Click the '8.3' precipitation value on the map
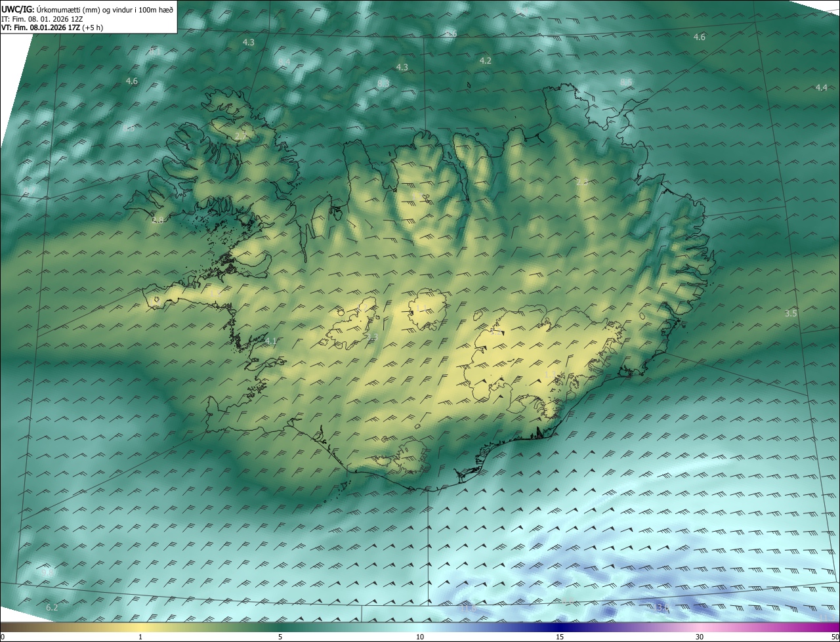Viewport: 840px width, 642px height. (x=383, y=83)
